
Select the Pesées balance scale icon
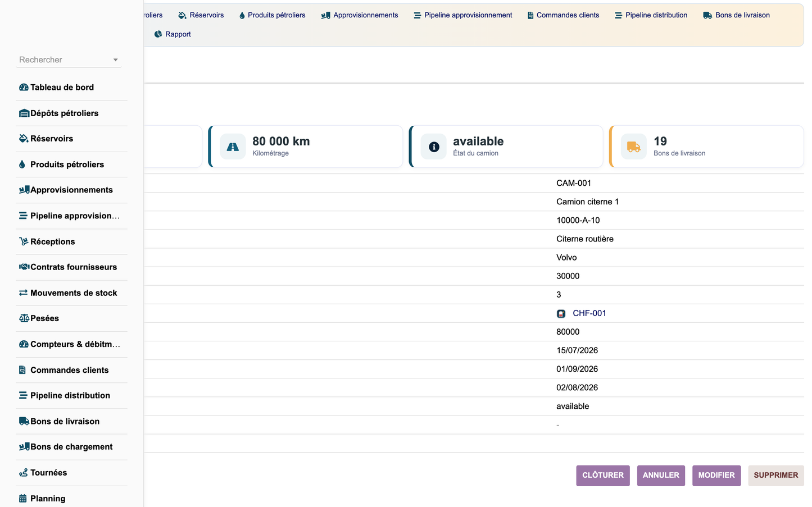(24, 318)
